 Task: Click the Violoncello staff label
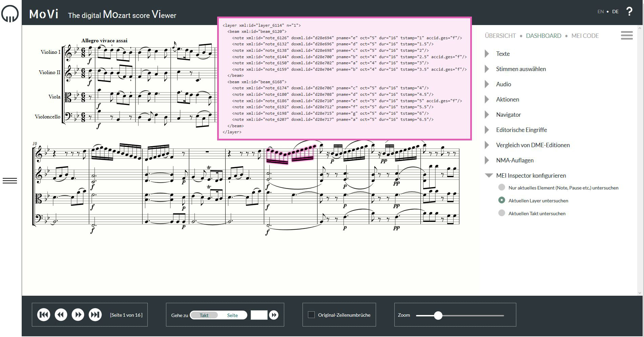[x=47, y=117]
